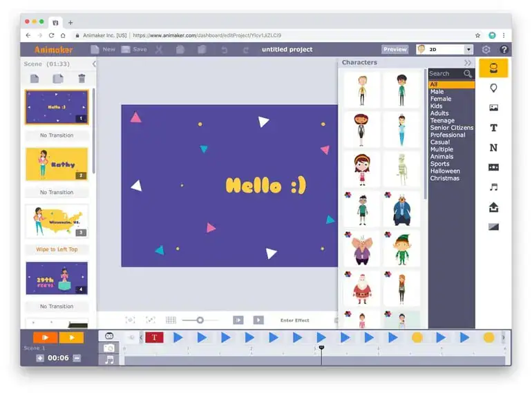Collapse the Characters panel with double chevron
This screenshot has width=532, height=393.
(467, 63)
